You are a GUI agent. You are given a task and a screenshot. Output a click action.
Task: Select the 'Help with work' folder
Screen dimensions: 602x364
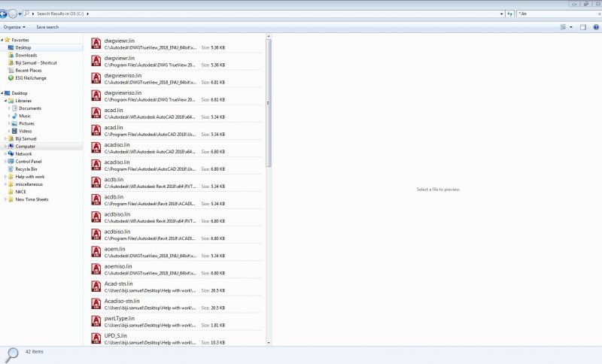pyautogui.click(x=29, y=177)
